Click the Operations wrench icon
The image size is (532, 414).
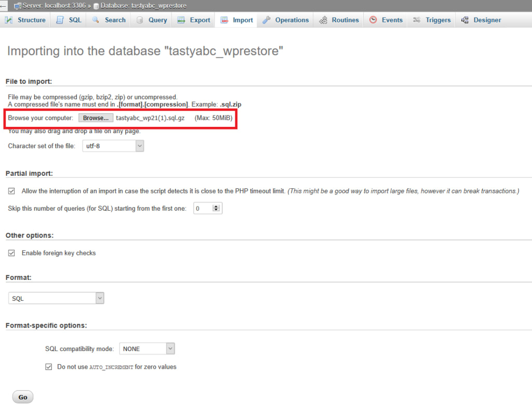[266, 20]
